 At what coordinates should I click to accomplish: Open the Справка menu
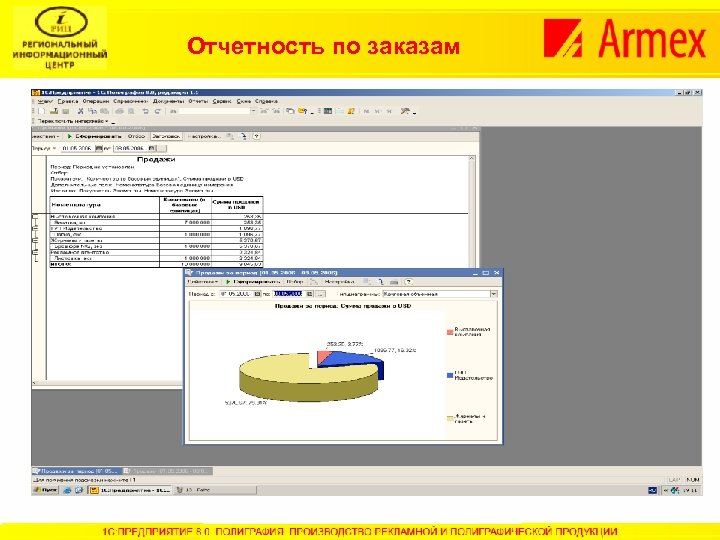tap(266, 101)
